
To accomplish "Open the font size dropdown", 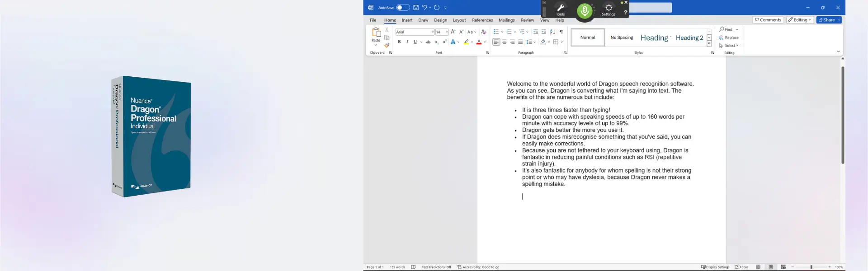I will [x=442, y=32].
